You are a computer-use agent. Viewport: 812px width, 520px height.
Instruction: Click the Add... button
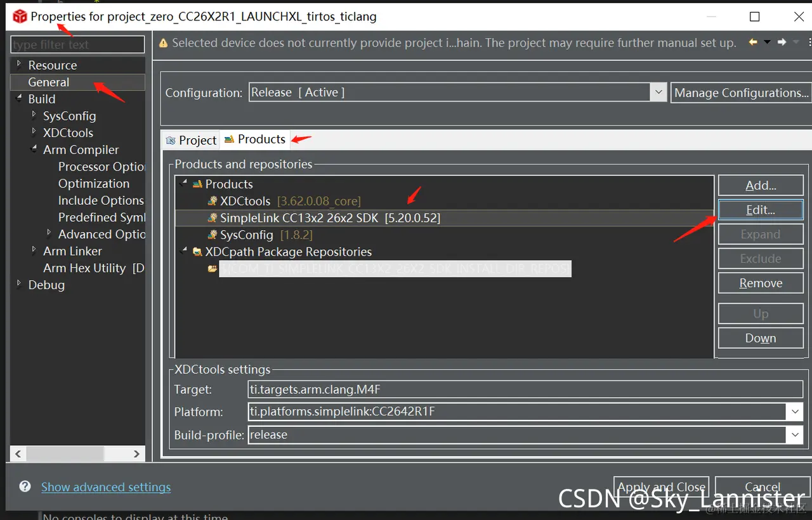(761, 186)
